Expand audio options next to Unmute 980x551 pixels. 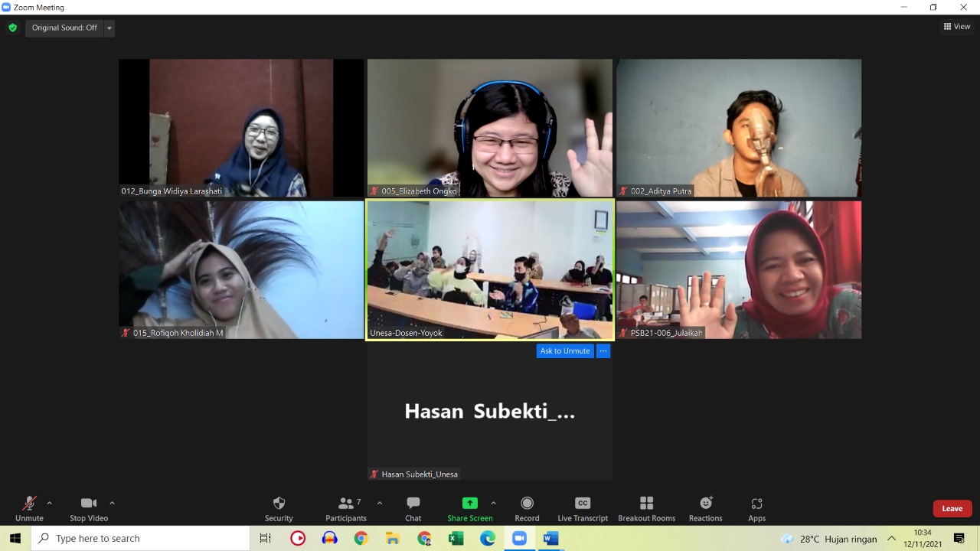pyautogui.click(x=50, y=503)
